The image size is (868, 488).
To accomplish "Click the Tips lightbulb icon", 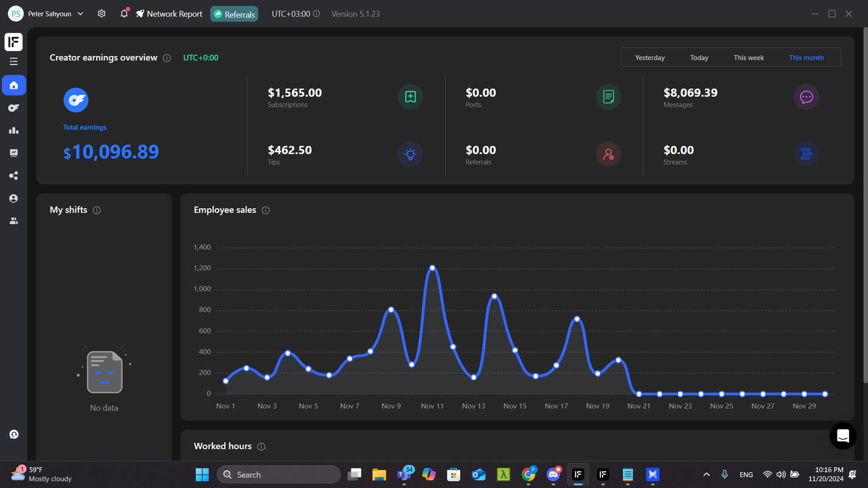I will (x=410, y=155).
